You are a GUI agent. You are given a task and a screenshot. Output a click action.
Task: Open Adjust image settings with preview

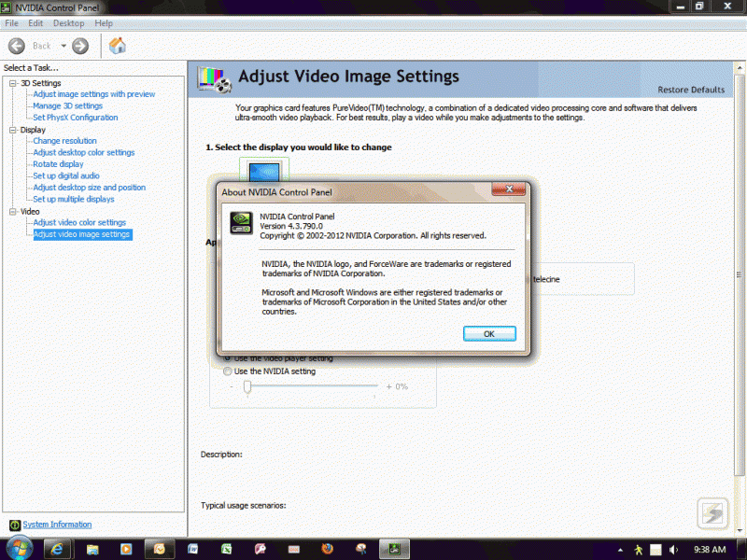coord(94,94)
